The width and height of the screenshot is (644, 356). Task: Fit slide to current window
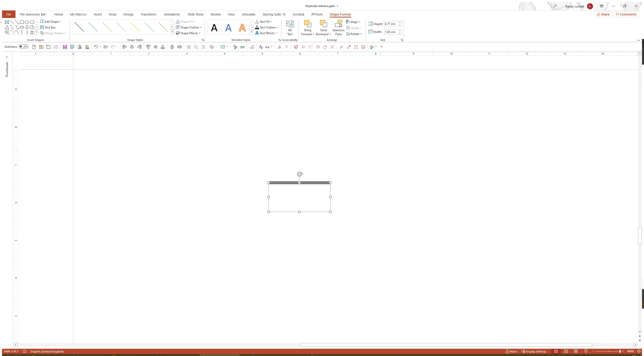(x=639, y=352)
